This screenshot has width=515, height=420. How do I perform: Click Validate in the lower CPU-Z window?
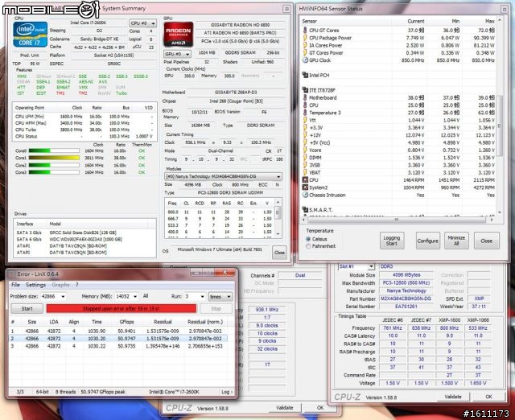point(284,407)
